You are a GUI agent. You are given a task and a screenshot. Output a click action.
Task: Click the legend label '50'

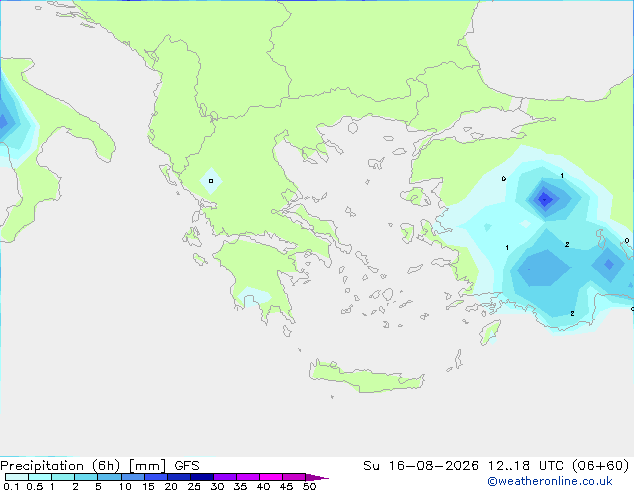click(x=310, y=486)
